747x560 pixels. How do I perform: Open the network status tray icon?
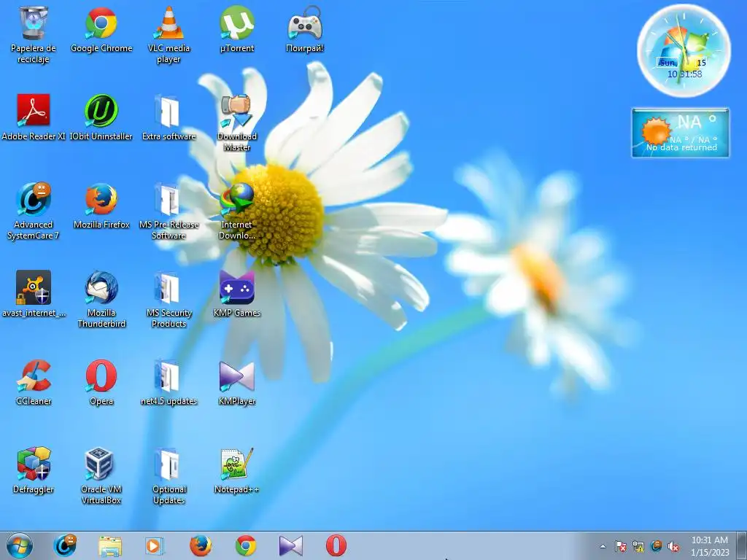(x=638, y=546)
